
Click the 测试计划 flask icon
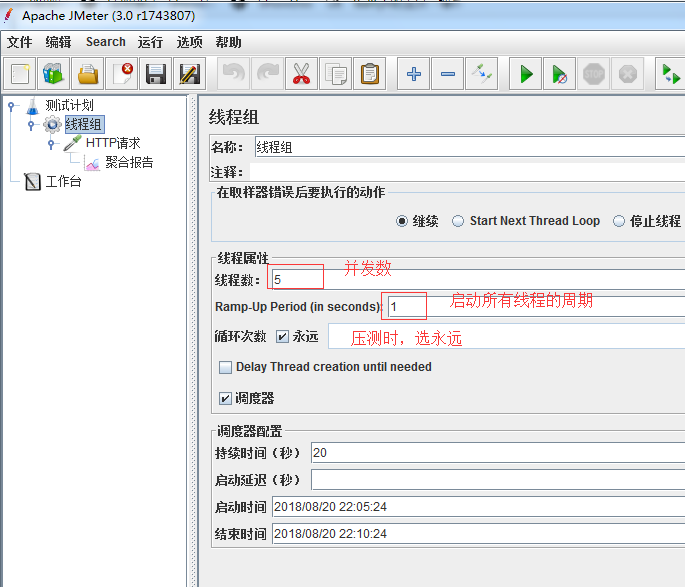coord(32,106)
